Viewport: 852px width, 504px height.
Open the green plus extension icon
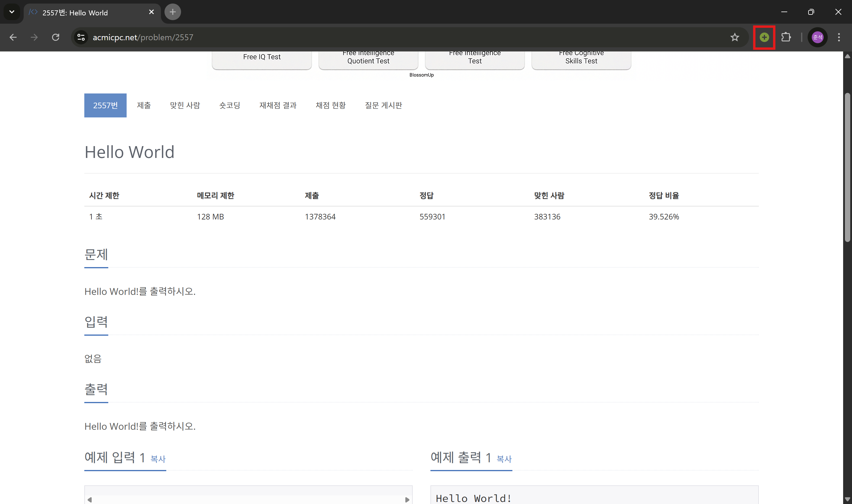[764, 37]
